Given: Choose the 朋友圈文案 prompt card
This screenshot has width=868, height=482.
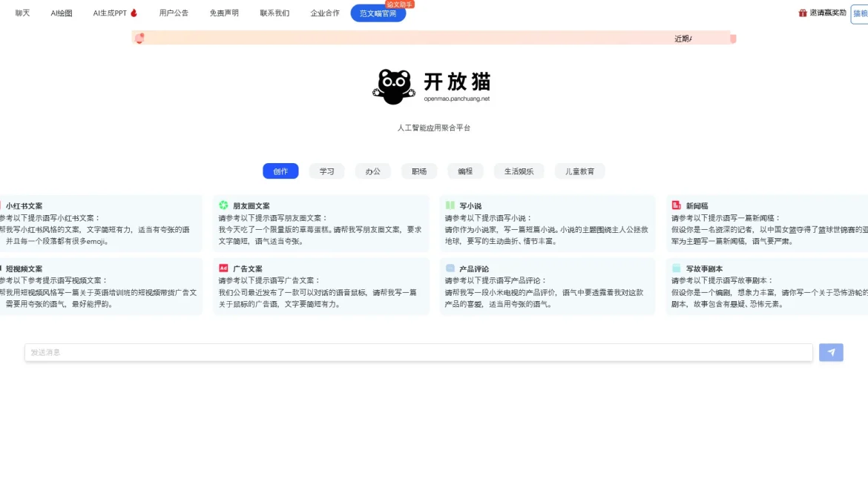Looking at the screenshot, I should pos(321,223).
